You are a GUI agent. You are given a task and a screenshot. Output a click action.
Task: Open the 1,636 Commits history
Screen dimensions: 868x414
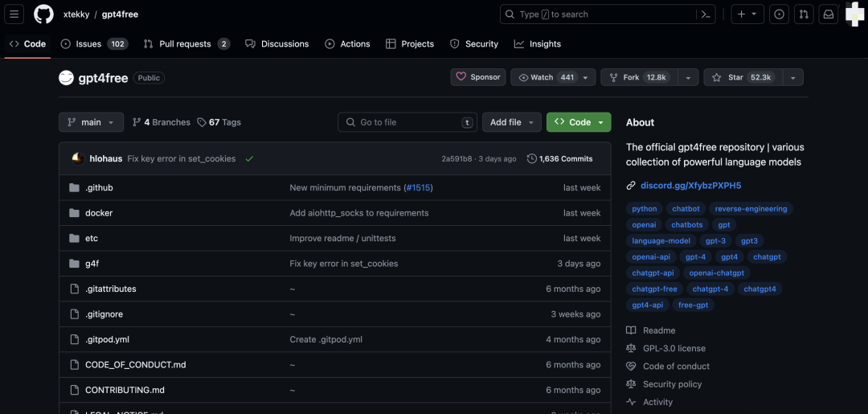click(559, 159)
